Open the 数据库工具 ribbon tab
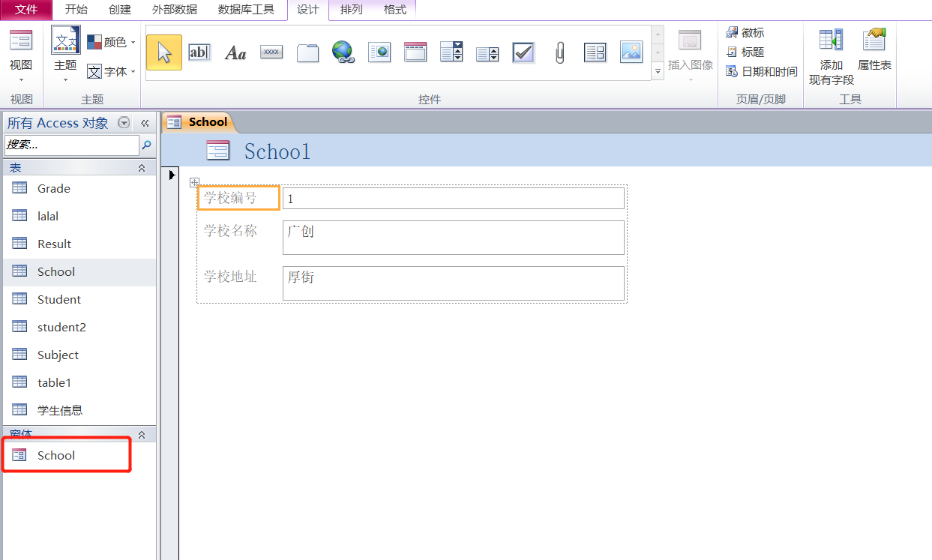 [x=246, y=10]
